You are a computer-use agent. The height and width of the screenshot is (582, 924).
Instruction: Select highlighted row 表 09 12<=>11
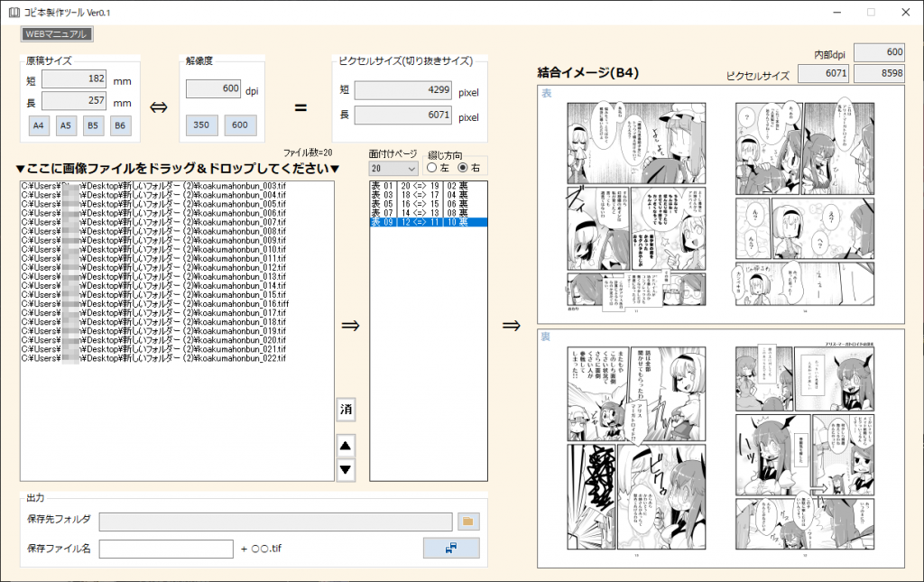(x=428, y=222)
